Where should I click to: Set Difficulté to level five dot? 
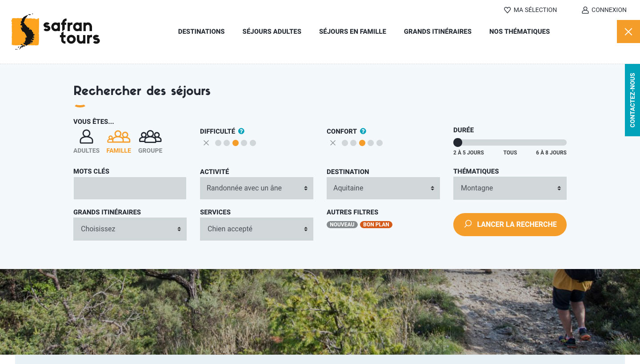point(253,143)
